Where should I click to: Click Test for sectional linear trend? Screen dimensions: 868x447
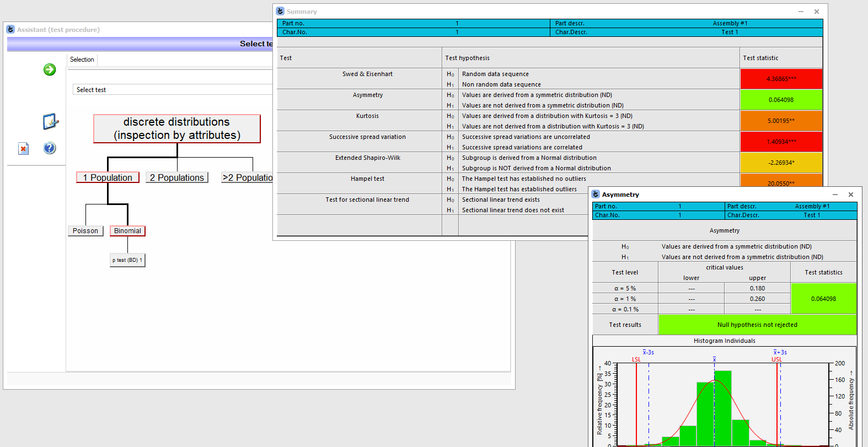[x=367, y=200]
